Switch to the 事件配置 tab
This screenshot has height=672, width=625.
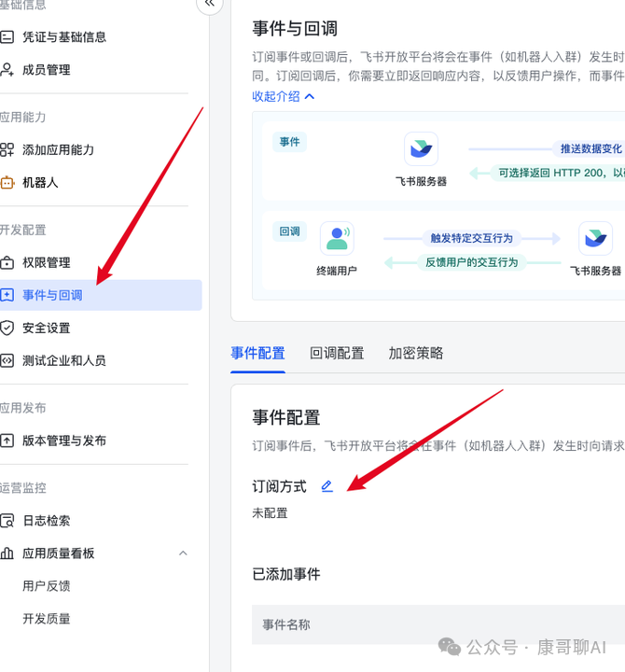(257, 353)
